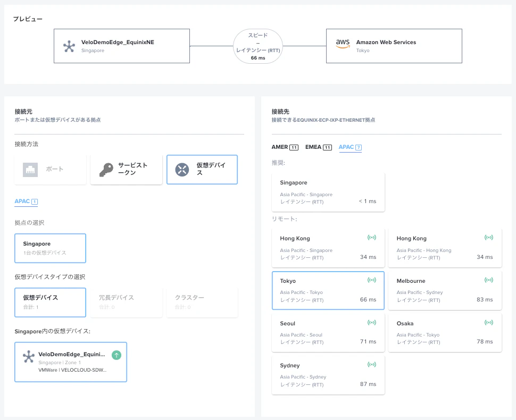Select Hong Kong Asia Pacific - Singapore card
516x420 pixels.
pyautogui.click(x=328, y=248)
